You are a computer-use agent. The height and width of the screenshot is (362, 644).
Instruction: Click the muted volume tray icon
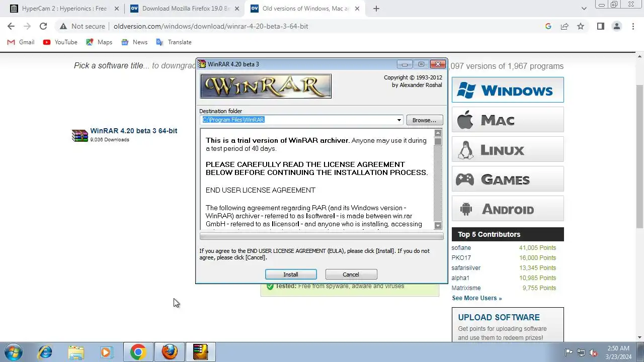click(x=593, y=352)
